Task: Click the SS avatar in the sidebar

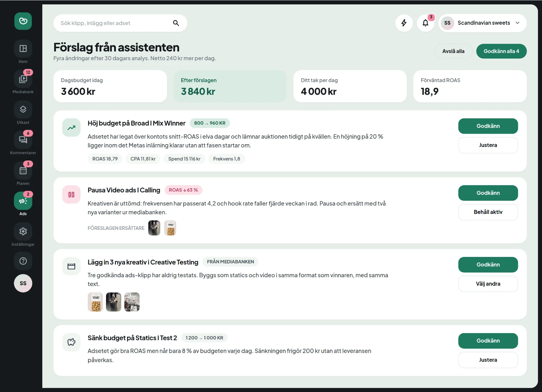Action: point(23,283)
